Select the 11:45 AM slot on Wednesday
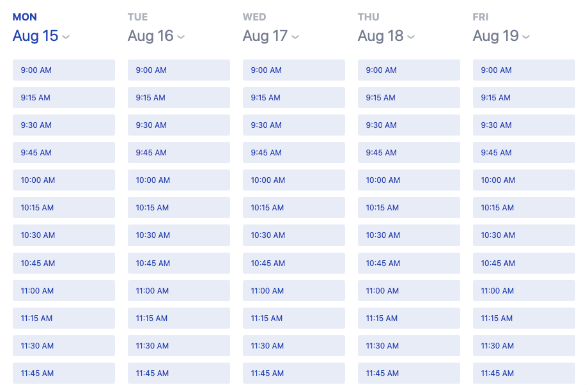The height and width of the screenshot is (392, 588). pyautogui.click(x=293, y=373)
